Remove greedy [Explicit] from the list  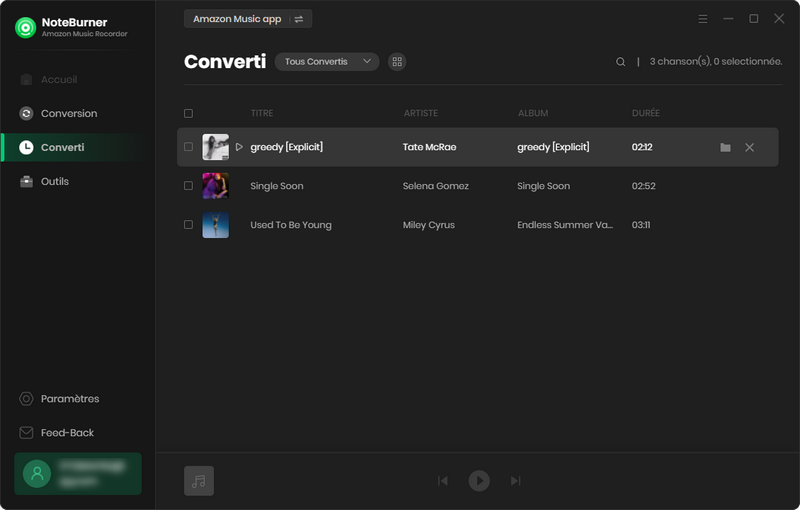coord(749,147)
